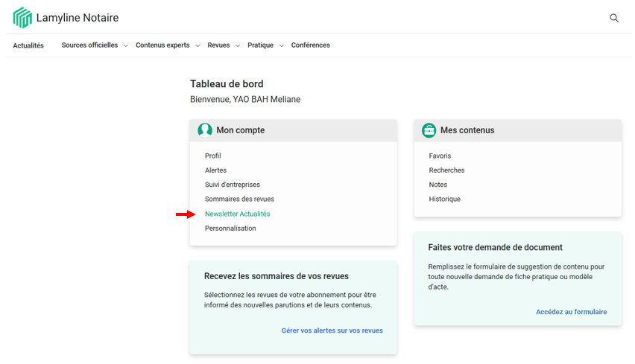View the Historique list

[x=444, y=199]
